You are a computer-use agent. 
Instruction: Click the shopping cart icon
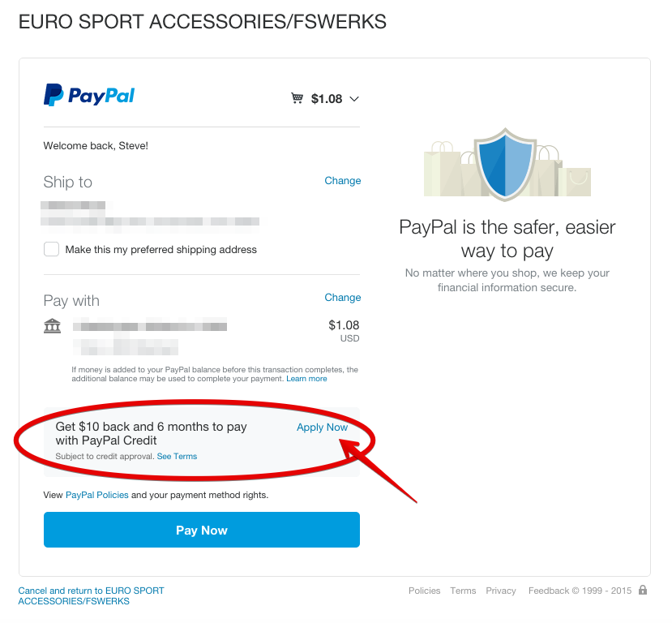(x=297, y=99)
